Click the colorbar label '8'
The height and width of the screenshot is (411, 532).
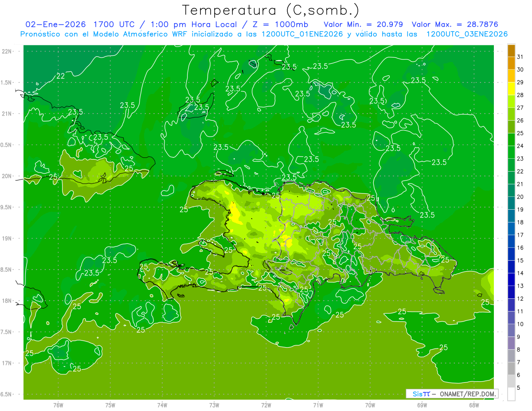[x=519, y=350]
